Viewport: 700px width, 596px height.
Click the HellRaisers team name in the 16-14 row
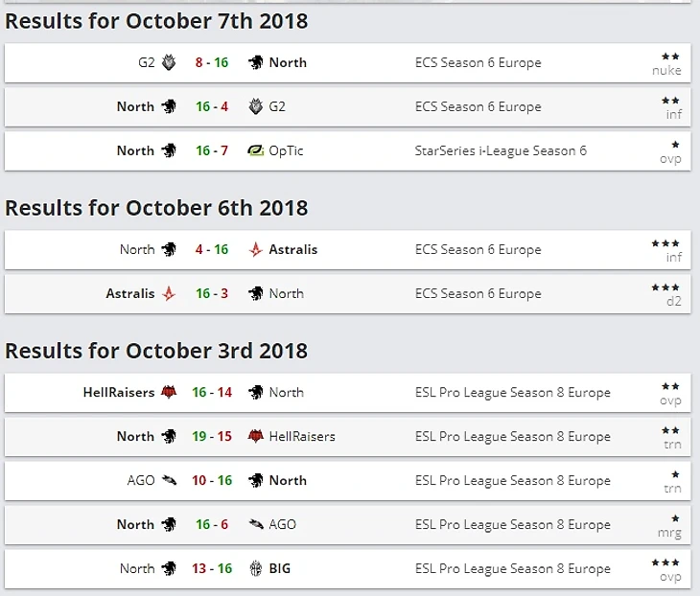(x=119, y=392)
